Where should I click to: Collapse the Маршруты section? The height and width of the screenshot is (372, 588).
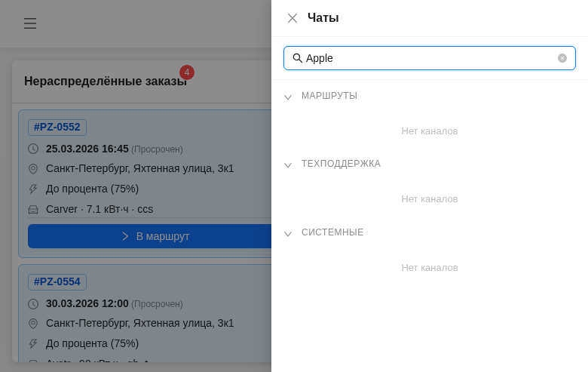click(288, 97)
